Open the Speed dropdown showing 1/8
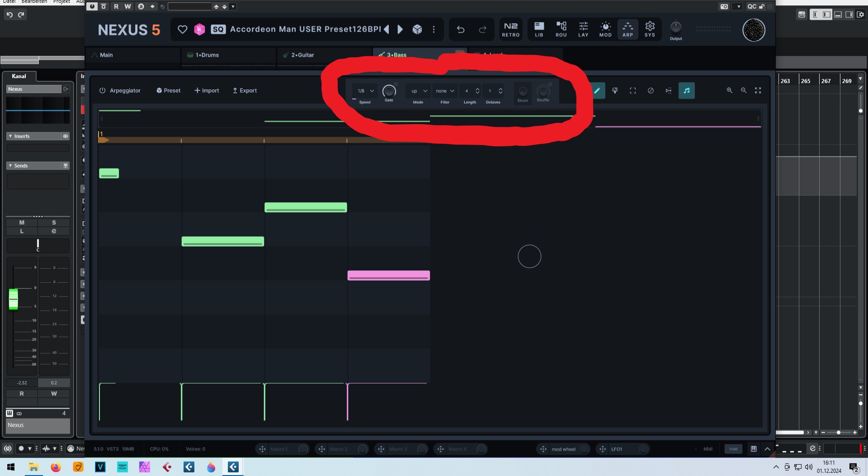Viewport: 868px width, 476px height. [x=365, y=91]
